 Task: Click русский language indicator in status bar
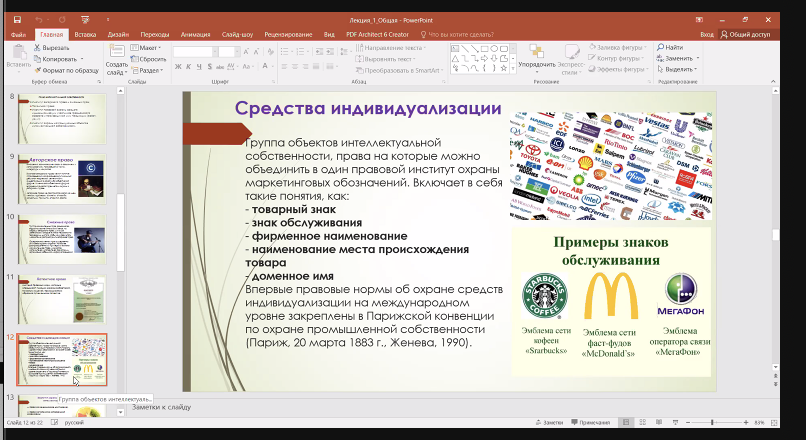point(74,422)
